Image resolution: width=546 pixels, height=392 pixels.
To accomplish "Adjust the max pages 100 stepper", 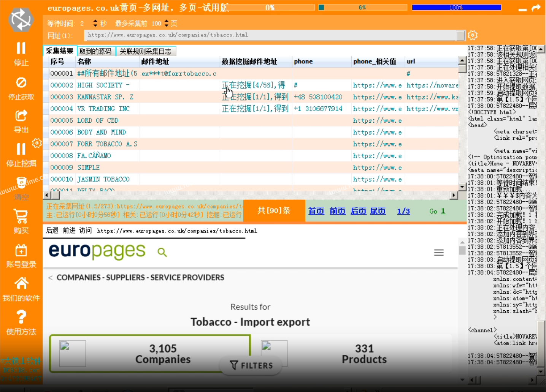I will click(x=166, y=23).
